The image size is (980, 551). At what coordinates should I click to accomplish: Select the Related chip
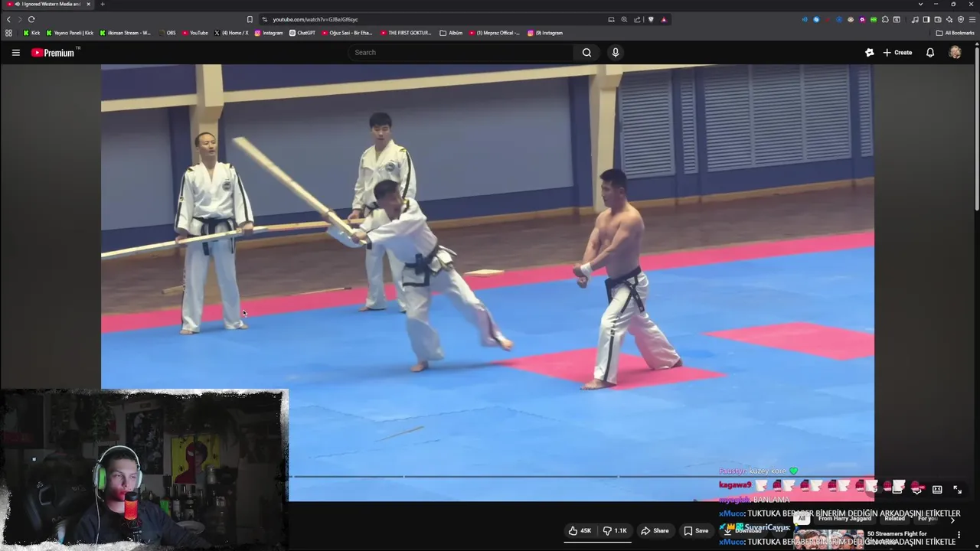tap(894, 519)
